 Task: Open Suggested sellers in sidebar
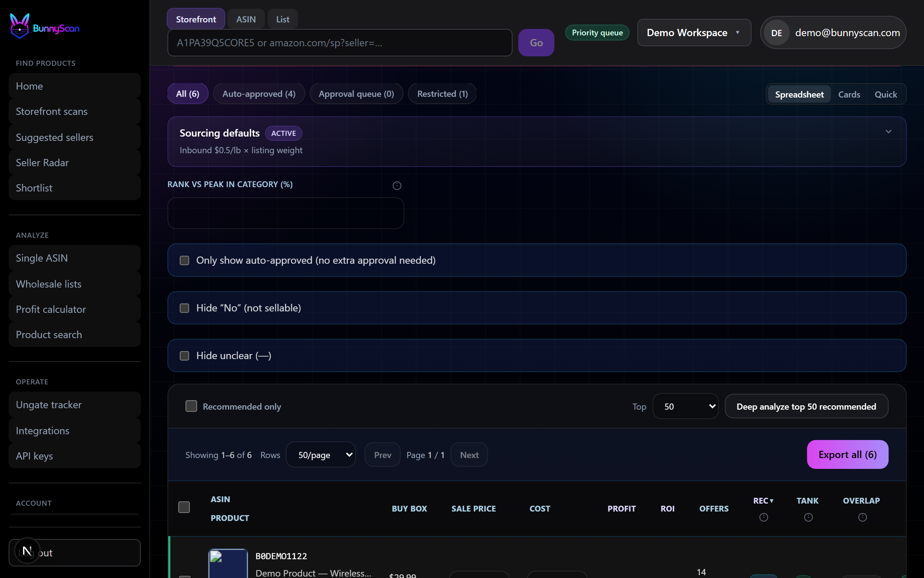coord(74,137)
